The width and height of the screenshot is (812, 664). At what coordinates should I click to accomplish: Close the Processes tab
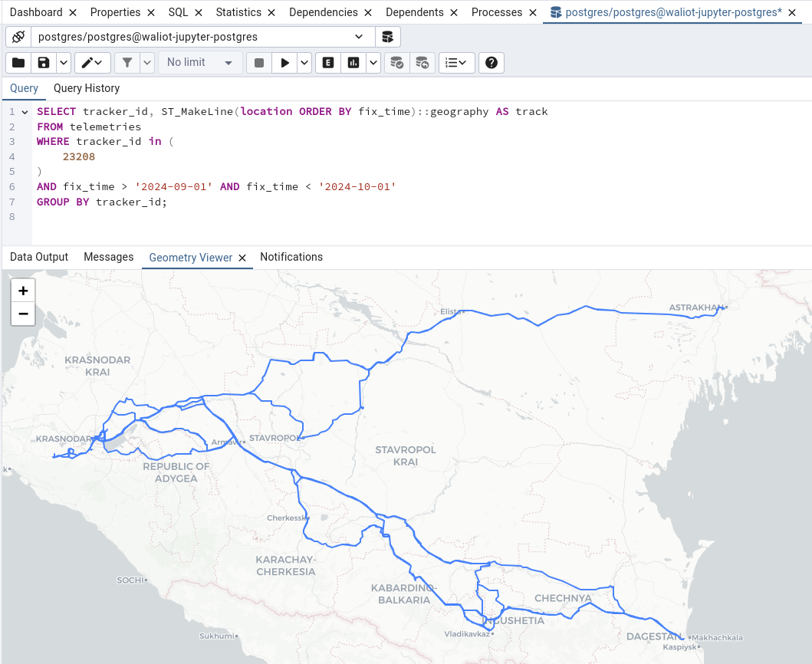click(x=533, y=12)
